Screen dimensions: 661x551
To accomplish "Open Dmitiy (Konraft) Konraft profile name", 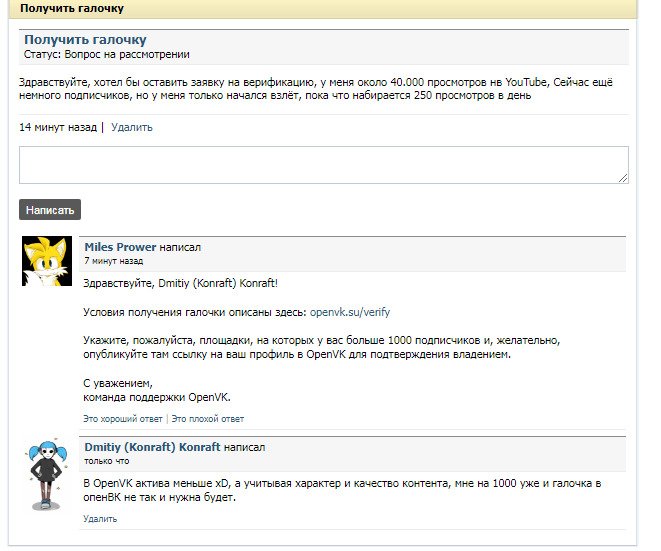I will (152, 447).
